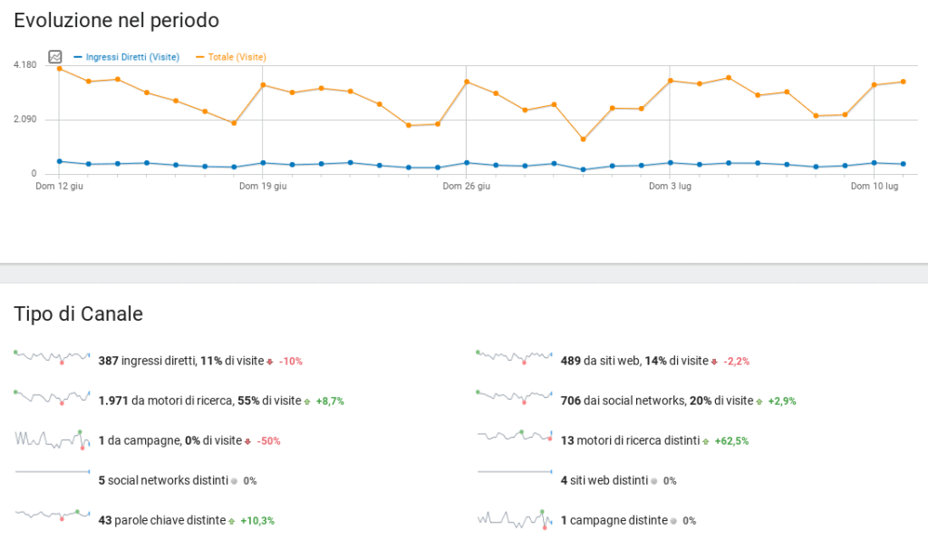Click the sparkline next to 5 social networks distinti

click(x=52, y=472)
